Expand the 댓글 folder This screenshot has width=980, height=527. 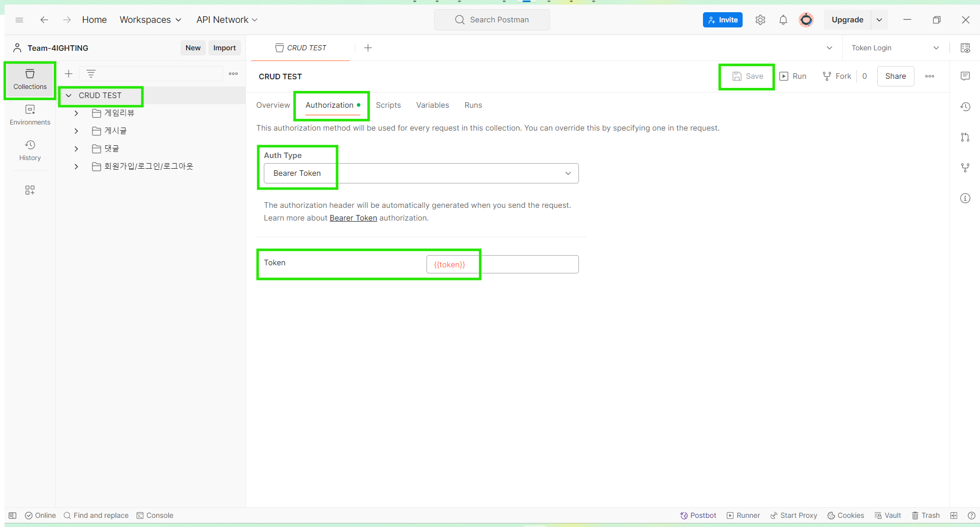click(76, 148)
